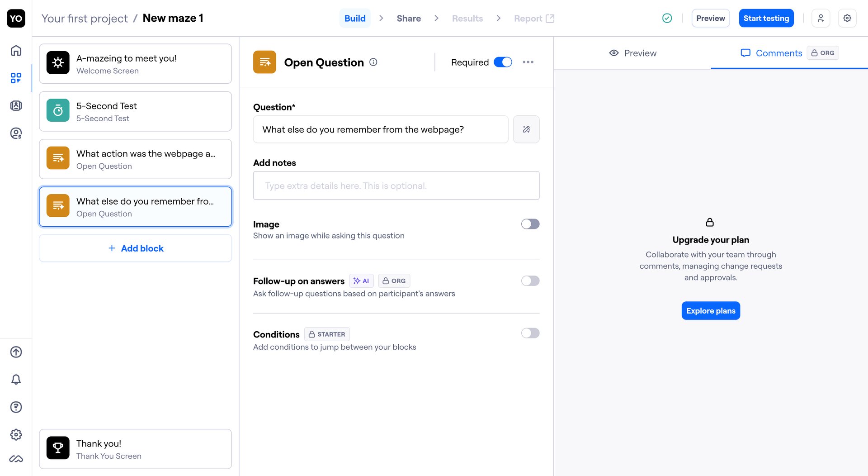Screen dimensions: 868x476
Task: Click inside the optional notes field
Action: (396, 186)
